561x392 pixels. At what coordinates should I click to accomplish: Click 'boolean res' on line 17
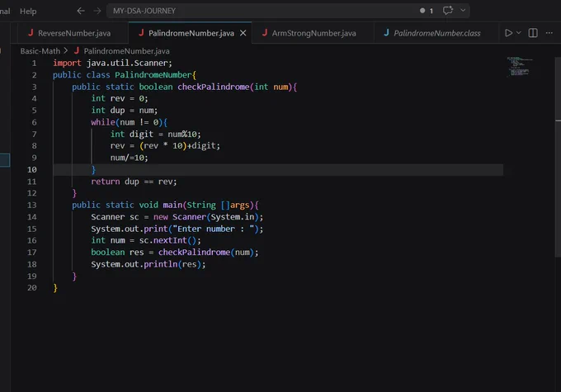pos(117,253)
